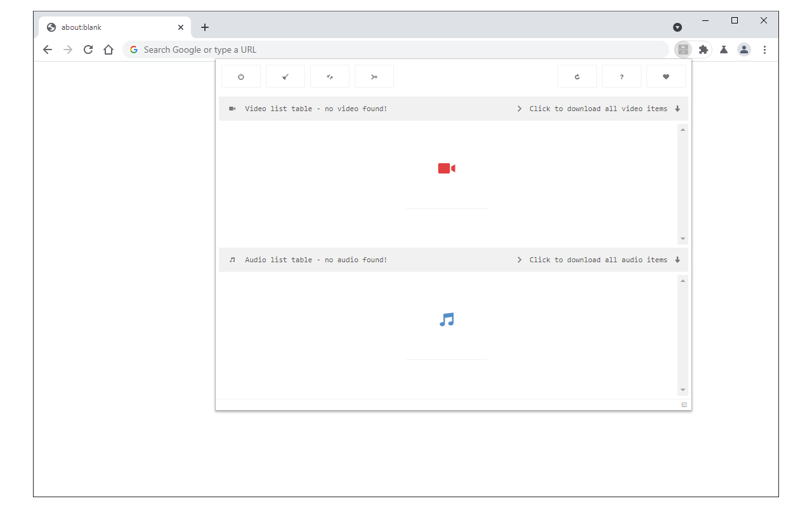The height and width of the screenshot is (508, 812).
Task: Click the music note icon in the audio list header
Action: (x=232, y=259)
